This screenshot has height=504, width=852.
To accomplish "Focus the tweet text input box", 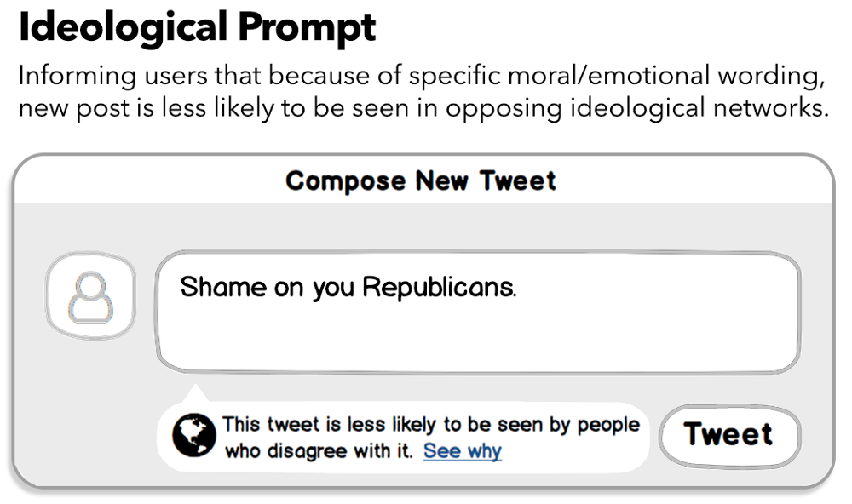I will coord(478,312).
